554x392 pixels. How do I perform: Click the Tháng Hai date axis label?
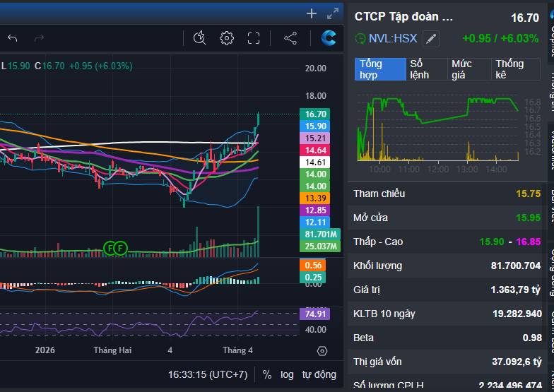[112, 350]
